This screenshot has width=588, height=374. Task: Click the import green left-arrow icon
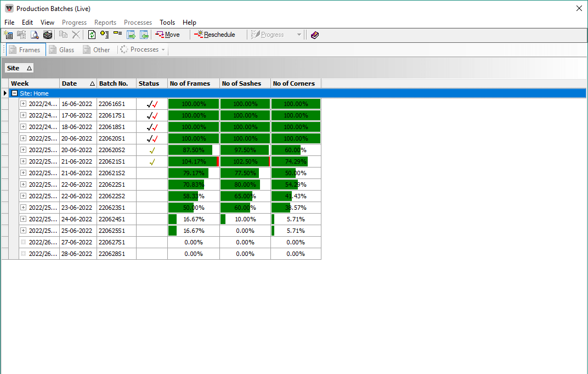coord(144,35)
